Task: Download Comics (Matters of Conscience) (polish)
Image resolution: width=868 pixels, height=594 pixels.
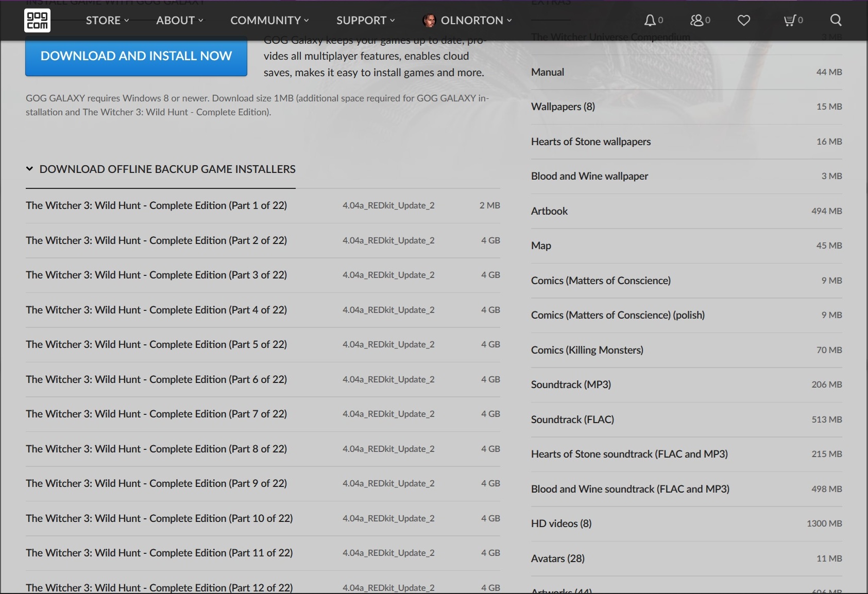Action: tap(687, 315)
